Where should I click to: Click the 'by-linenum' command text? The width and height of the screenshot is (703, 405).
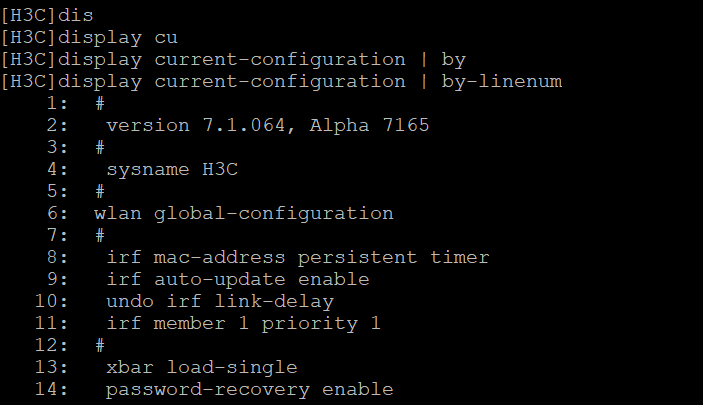point(502,81)
